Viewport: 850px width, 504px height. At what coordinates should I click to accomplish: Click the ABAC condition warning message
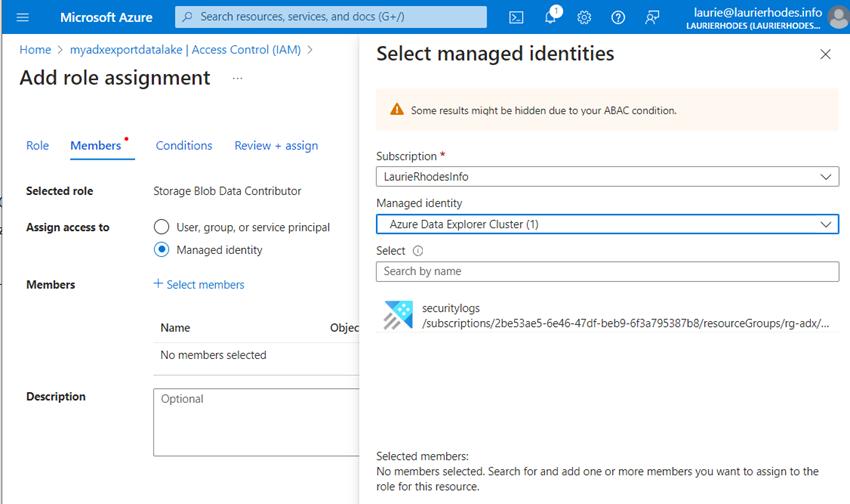pyautogui.click(x=544, y=111)
